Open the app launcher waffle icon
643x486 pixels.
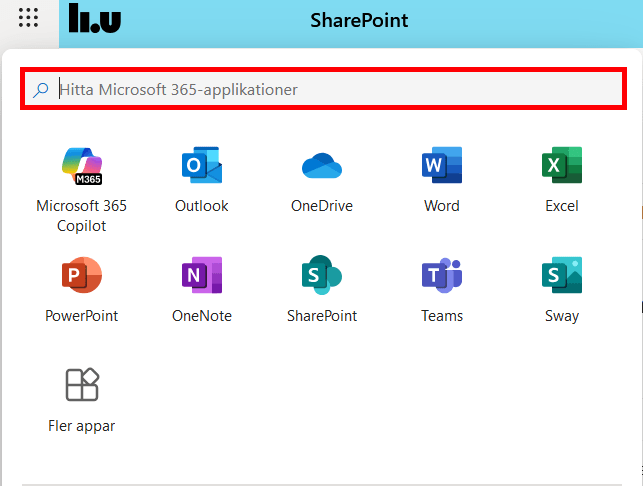28,18
